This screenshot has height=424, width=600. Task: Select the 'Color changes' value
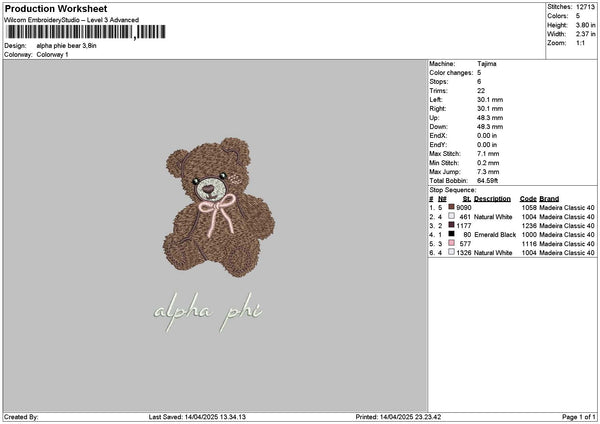[x=479, y=73]
